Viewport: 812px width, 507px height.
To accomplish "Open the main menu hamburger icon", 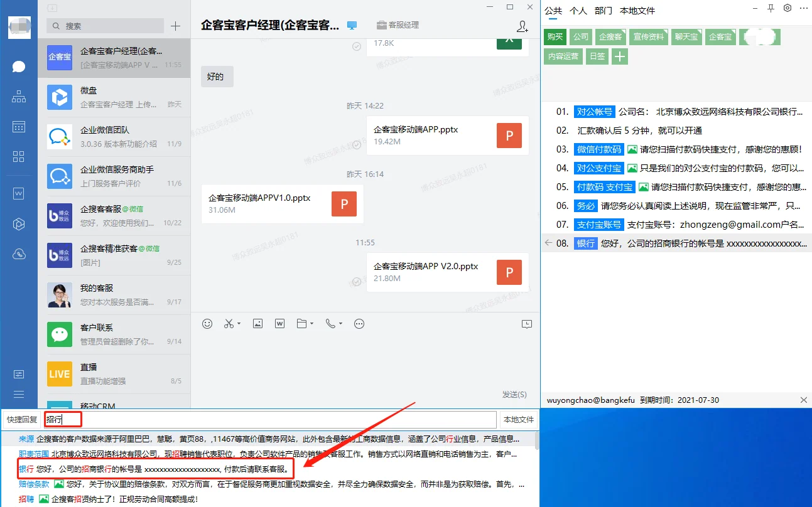I will click(19, 394).
